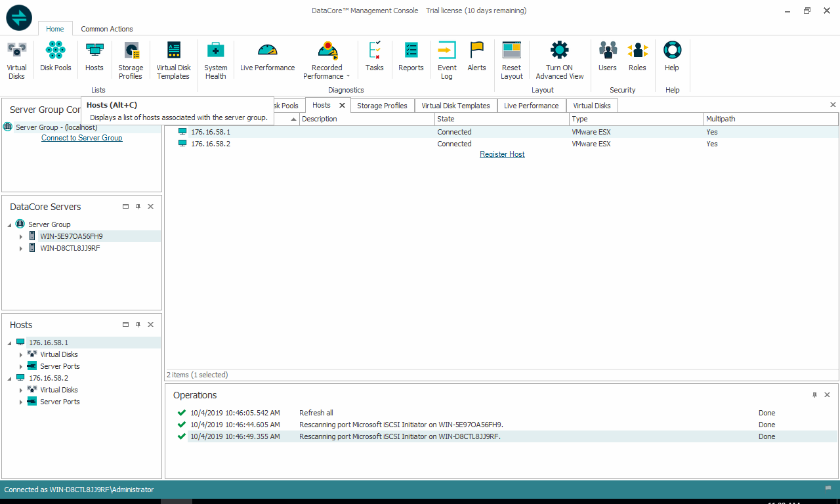The image size is (840, 504).
Task: Sort by Description column header
Action: (x=367, y=119)
